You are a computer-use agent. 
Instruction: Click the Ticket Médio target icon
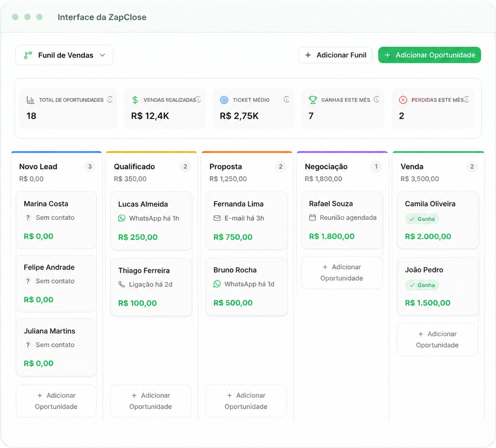(224, 100)
